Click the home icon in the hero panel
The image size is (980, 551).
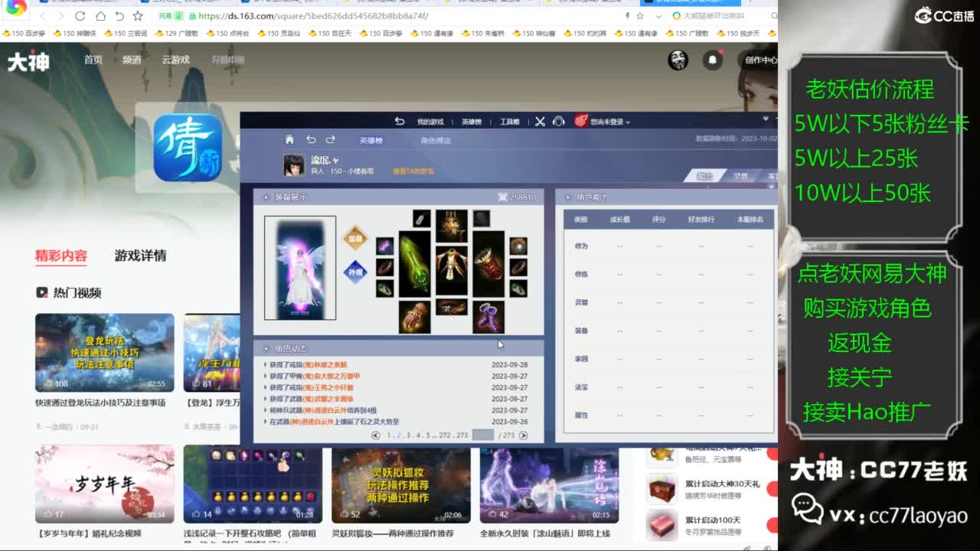pyautogui.click(x=289, y=139)
